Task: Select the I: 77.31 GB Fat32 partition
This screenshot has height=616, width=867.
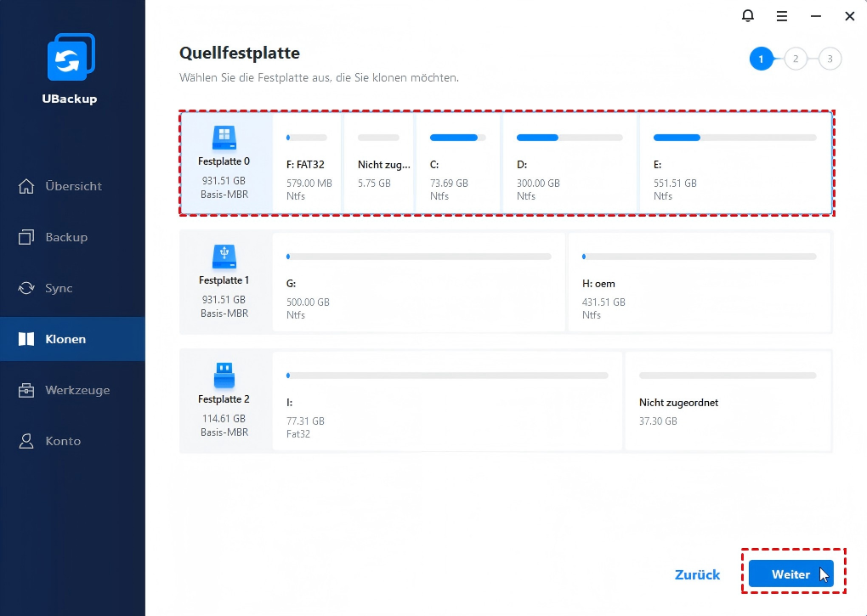Action: 447,401
